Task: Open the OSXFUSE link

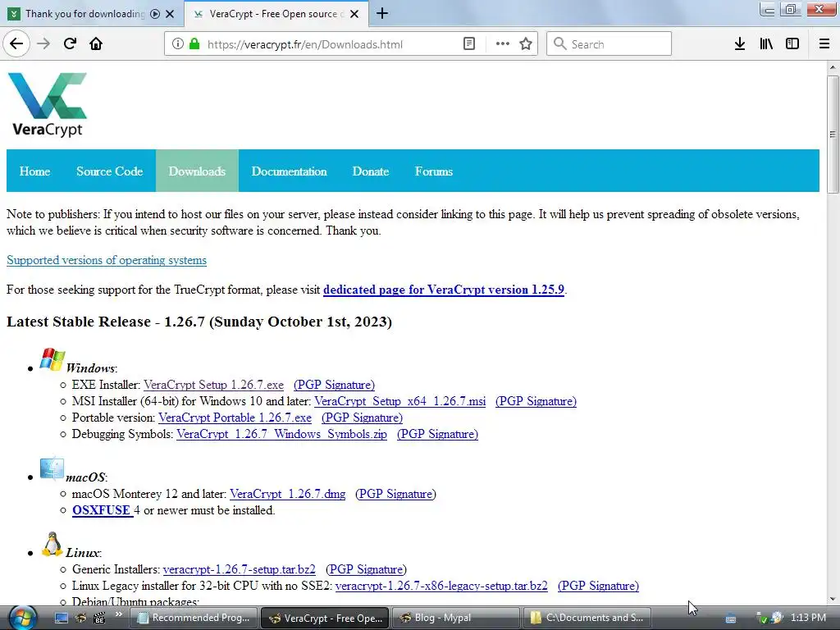Action: tap(101, 510)
